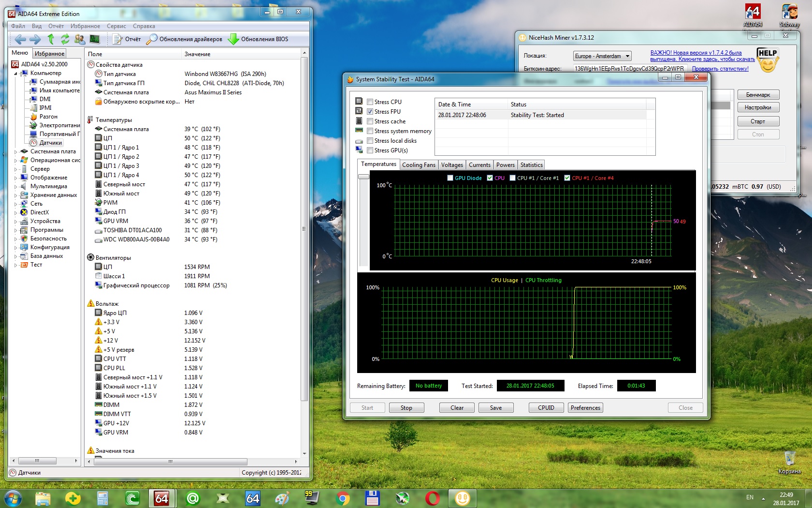Switch to the Voltages tab

coord(452,165)
